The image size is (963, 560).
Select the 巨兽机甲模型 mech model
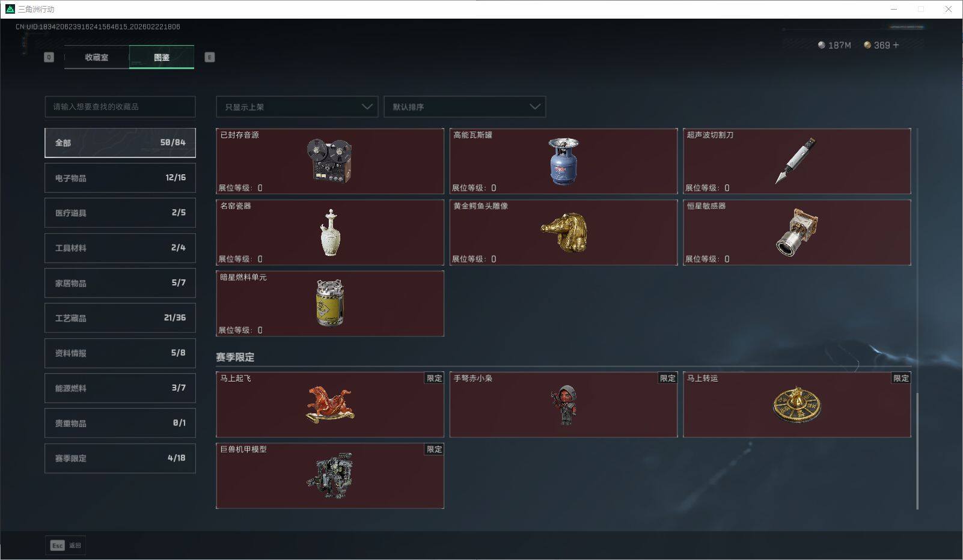click(x=330, y=476)
